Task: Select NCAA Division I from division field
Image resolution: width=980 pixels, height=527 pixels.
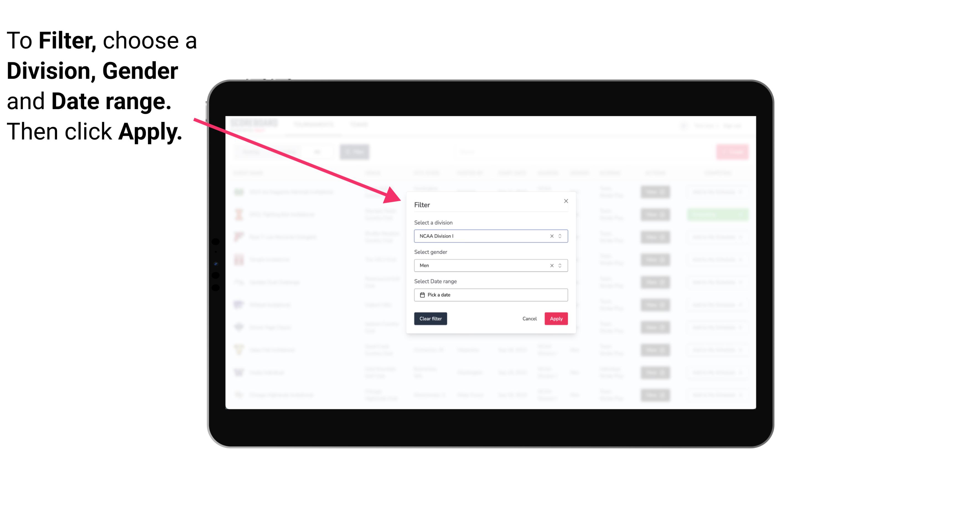Action: [x=490, y=236]
